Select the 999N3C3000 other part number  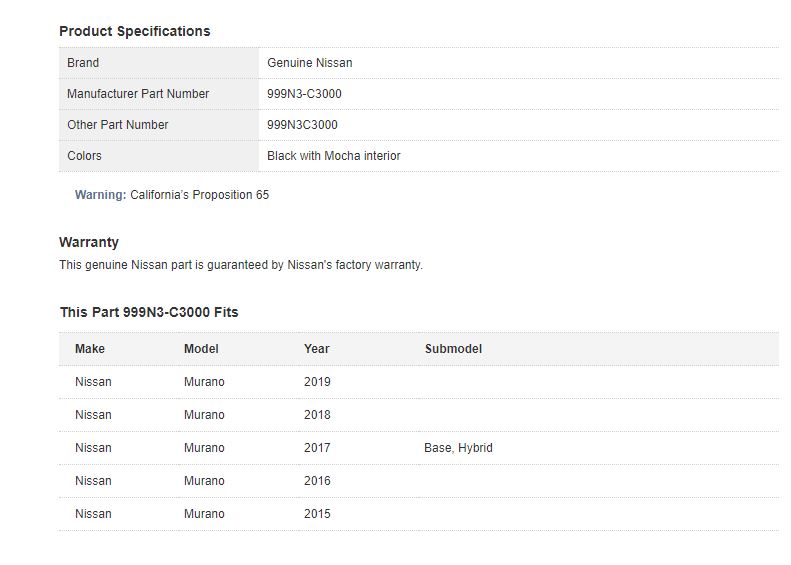pyautogui.click(x=302, y=125)
